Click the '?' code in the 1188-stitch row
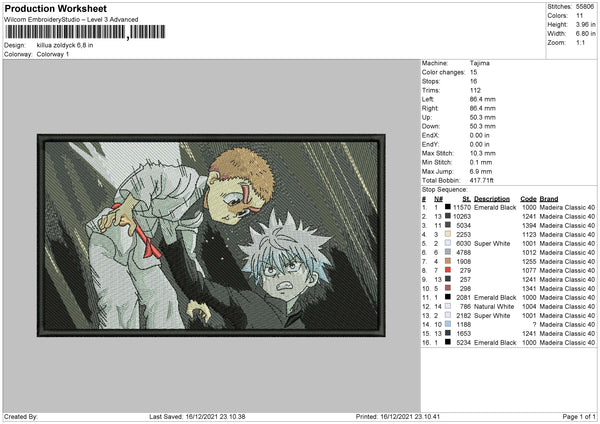Image resolution: width=600 pixels, height=424 pixels. tap(534, 325)
